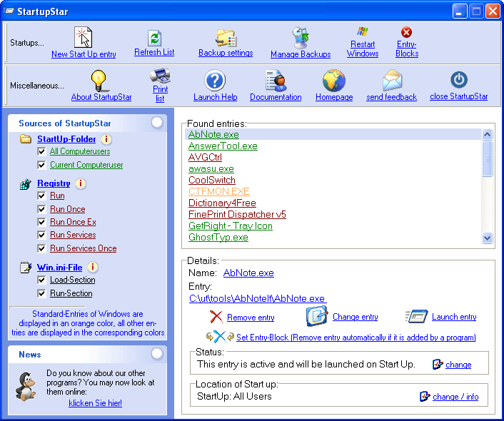
Task: Uncheck the Current Computeruser checkbox
Action: point(41,165)
